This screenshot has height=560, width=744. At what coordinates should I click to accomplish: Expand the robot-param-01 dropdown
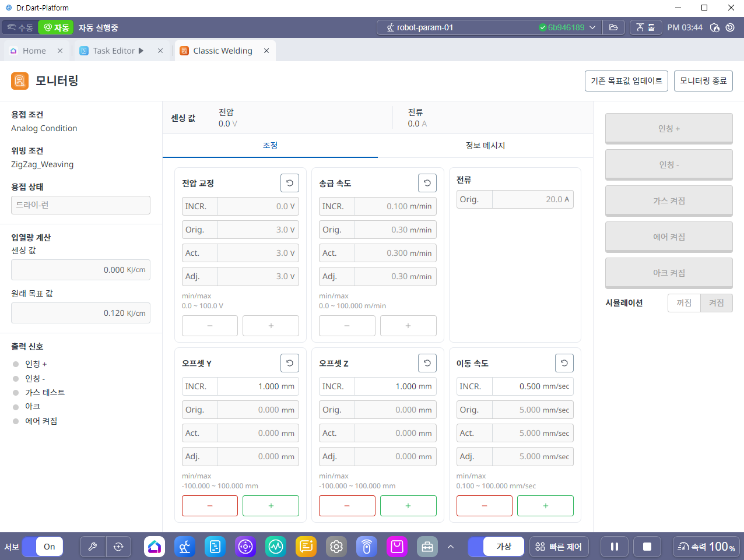[592, 27]
